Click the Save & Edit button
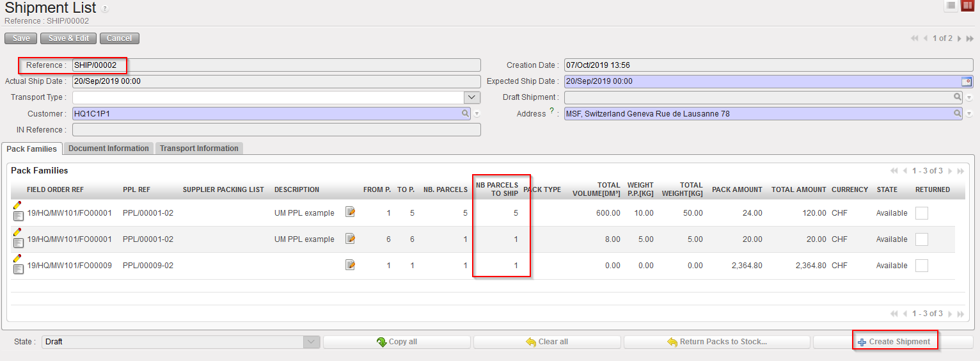980x361 pixels. pyautogui.click(x=68, y=38)
